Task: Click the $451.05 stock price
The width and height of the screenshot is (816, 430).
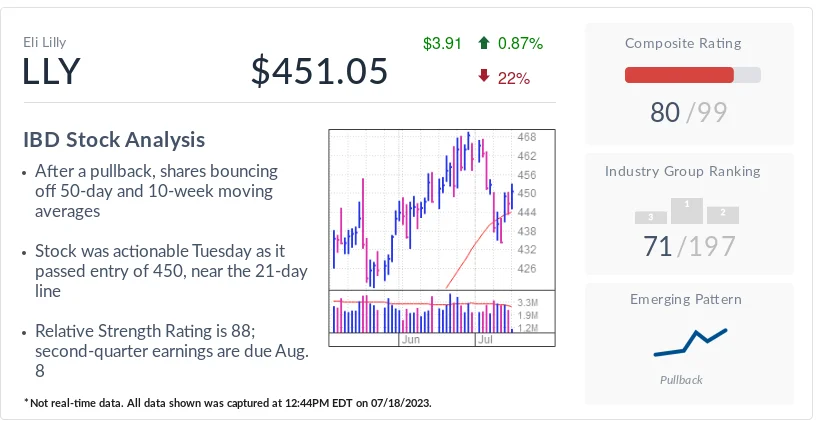Action: (318, 72)
